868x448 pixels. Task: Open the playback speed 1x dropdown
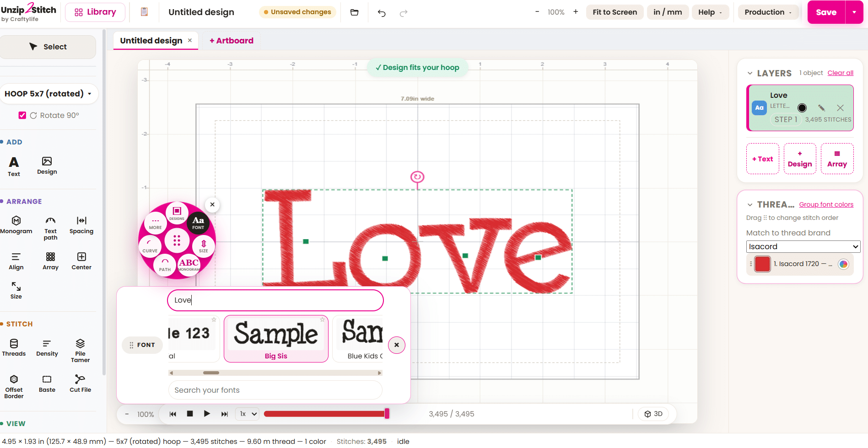(x=248, y=414)
